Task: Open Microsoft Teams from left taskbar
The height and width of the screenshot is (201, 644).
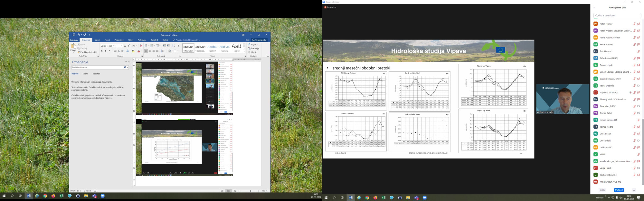Action: 94,196
